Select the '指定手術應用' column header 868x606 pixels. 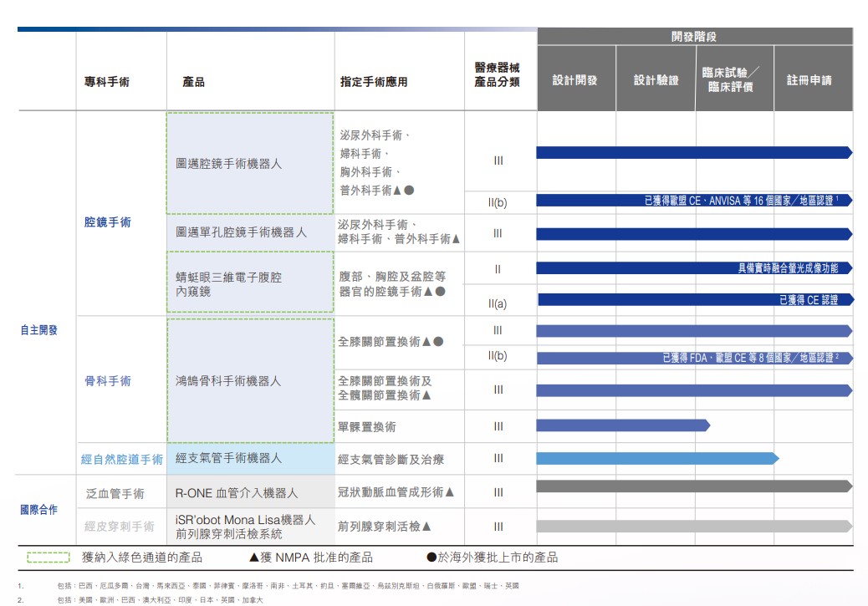point(375,82)
